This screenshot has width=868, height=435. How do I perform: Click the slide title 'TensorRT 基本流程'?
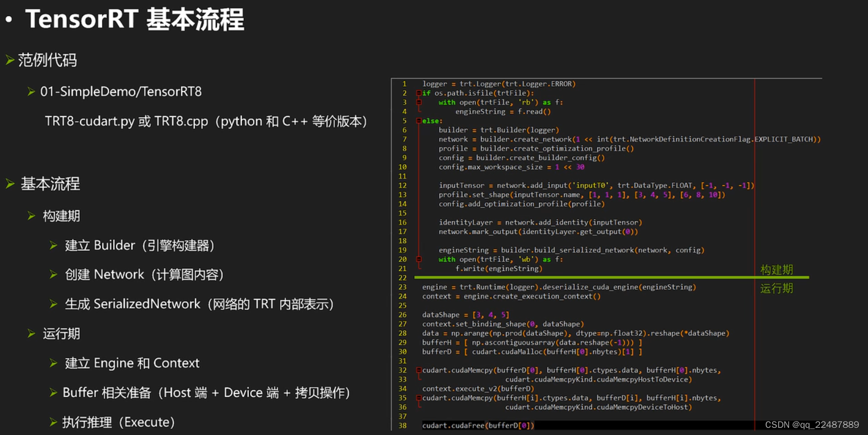[134, 19]
